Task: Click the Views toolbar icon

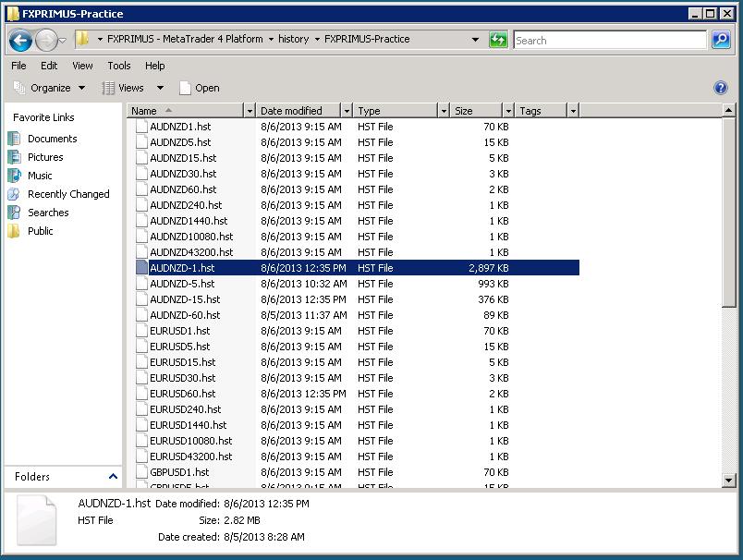Action: (x=108, y=88)
